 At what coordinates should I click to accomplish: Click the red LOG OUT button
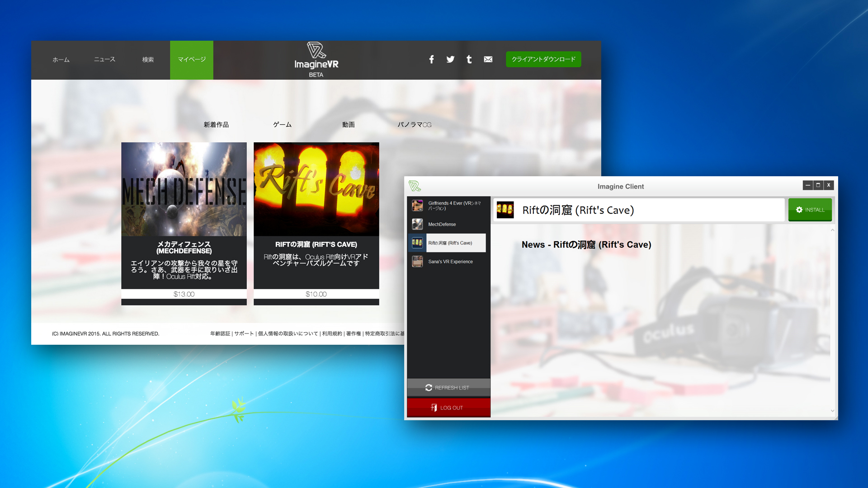tap(448, 408)
